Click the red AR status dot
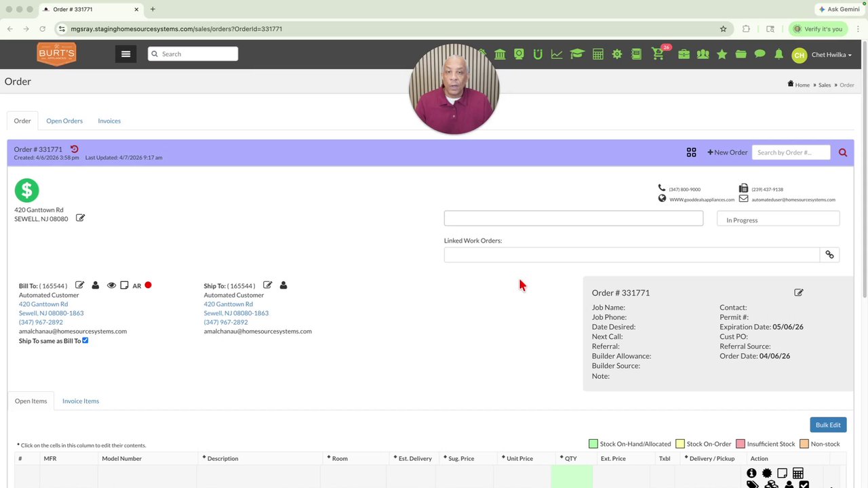The width and height of the screenshot is (868, 488). tap(148, 285)
